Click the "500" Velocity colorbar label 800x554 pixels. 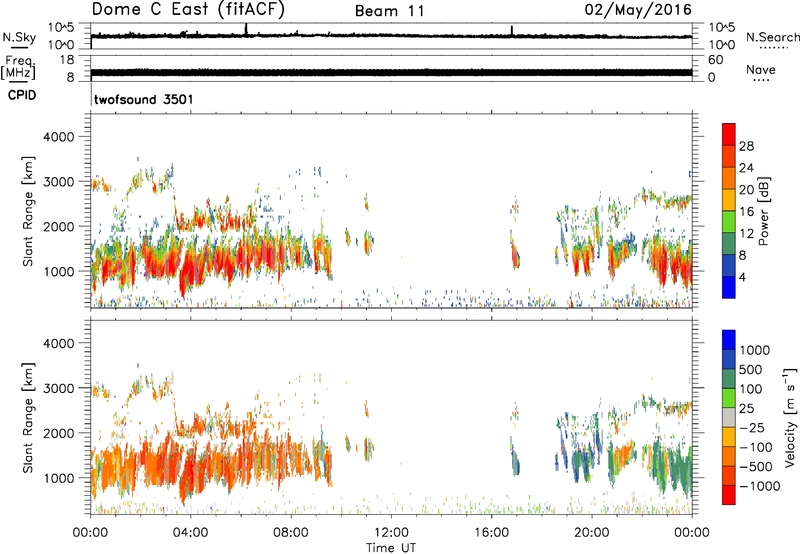[x=750, y=369]
